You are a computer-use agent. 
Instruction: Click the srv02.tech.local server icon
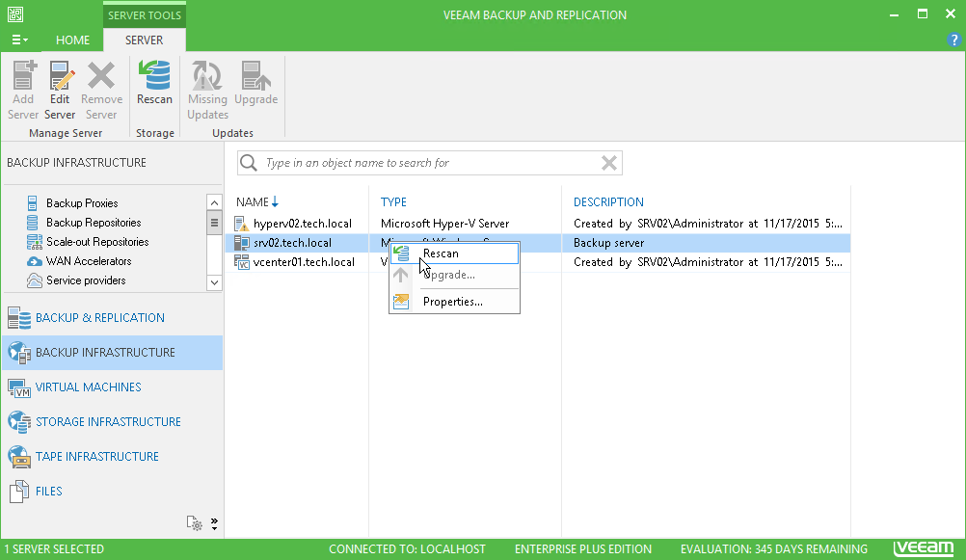coord(242,243)
